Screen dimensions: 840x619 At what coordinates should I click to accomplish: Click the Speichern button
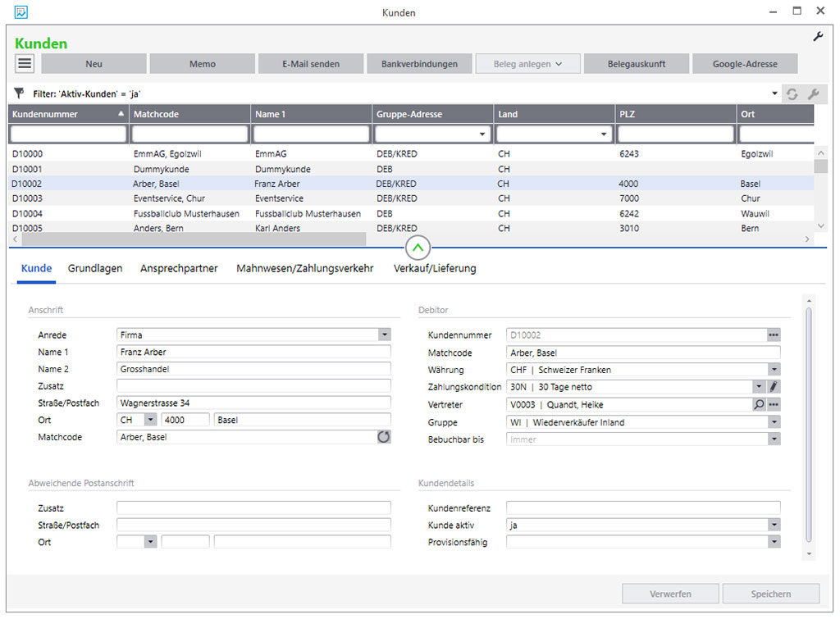coord(771,594)
